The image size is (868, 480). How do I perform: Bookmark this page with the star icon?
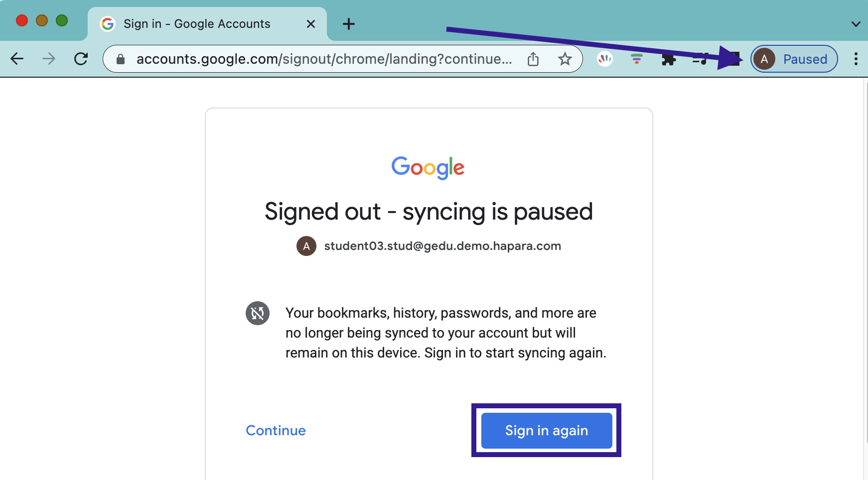[565, 59]
